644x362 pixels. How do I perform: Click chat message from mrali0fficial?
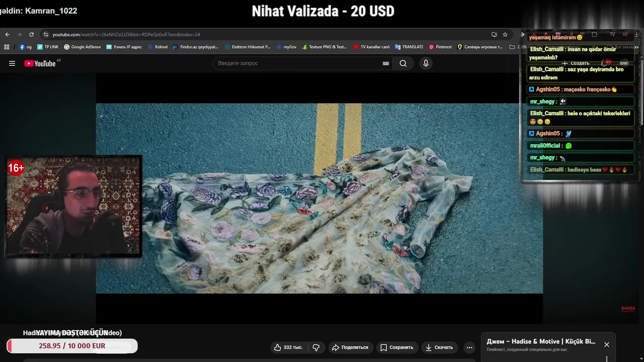pyautogui.click(x=580, y=146)
